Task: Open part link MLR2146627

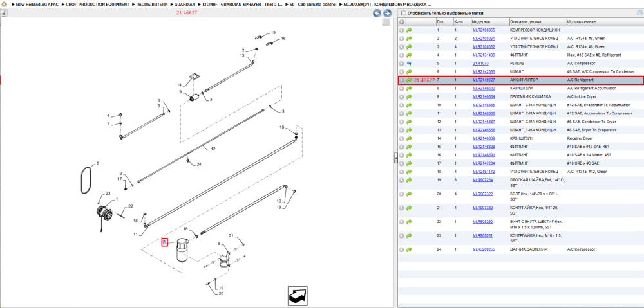Action: pyautogui.click(x=484, y=80)
